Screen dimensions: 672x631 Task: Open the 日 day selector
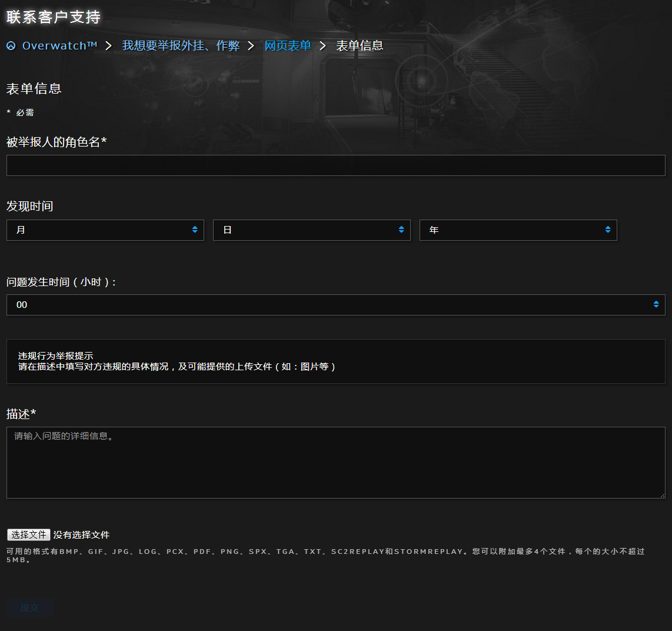pos(312,230)
